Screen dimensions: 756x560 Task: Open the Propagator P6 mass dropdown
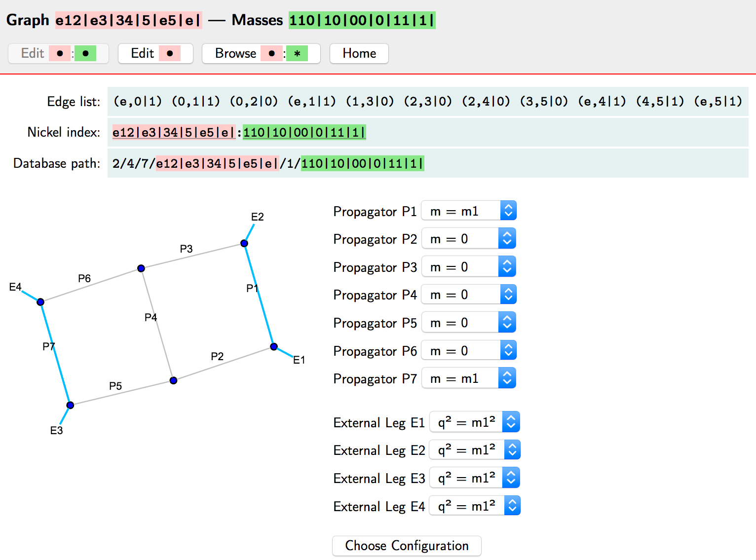point(469,351)
